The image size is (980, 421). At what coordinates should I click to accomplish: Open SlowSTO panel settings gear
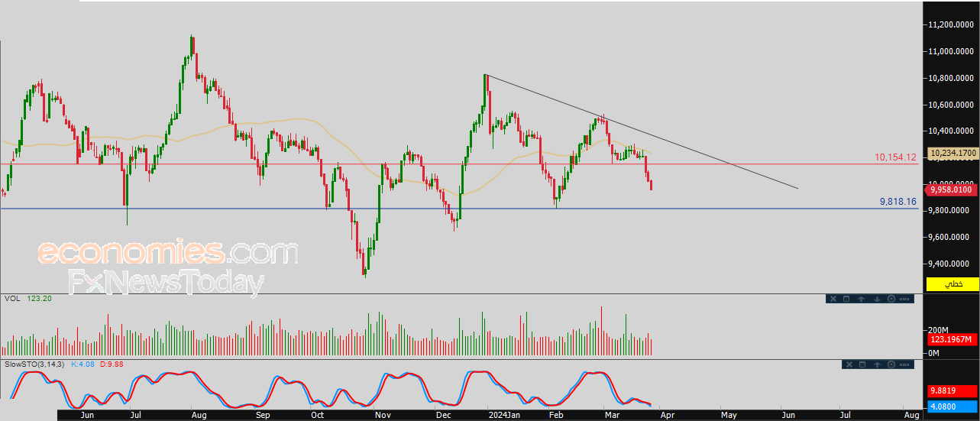click(891, 365)
